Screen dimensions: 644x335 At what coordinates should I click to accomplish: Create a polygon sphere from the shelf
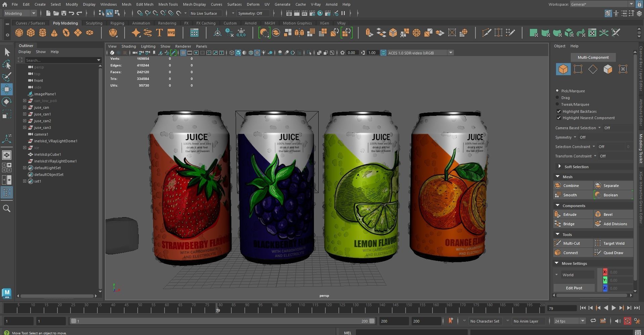point(19,33)
